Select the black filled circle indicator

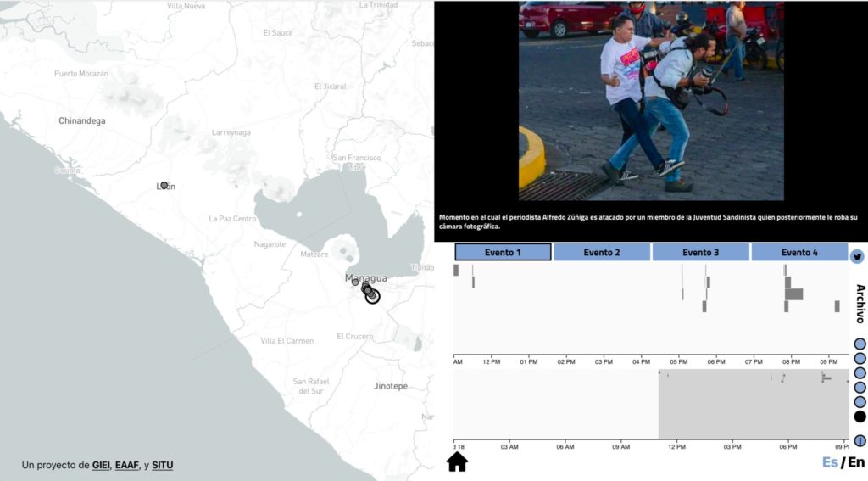860,417
